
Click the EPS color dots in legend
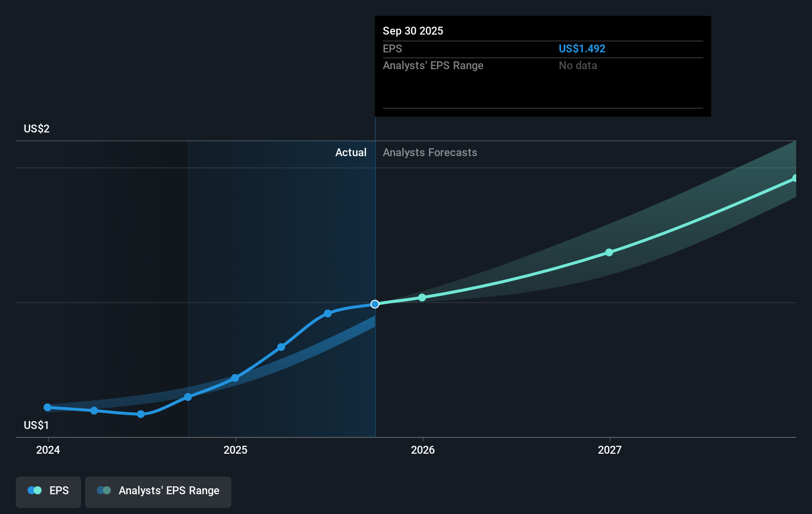pos(35,490)
